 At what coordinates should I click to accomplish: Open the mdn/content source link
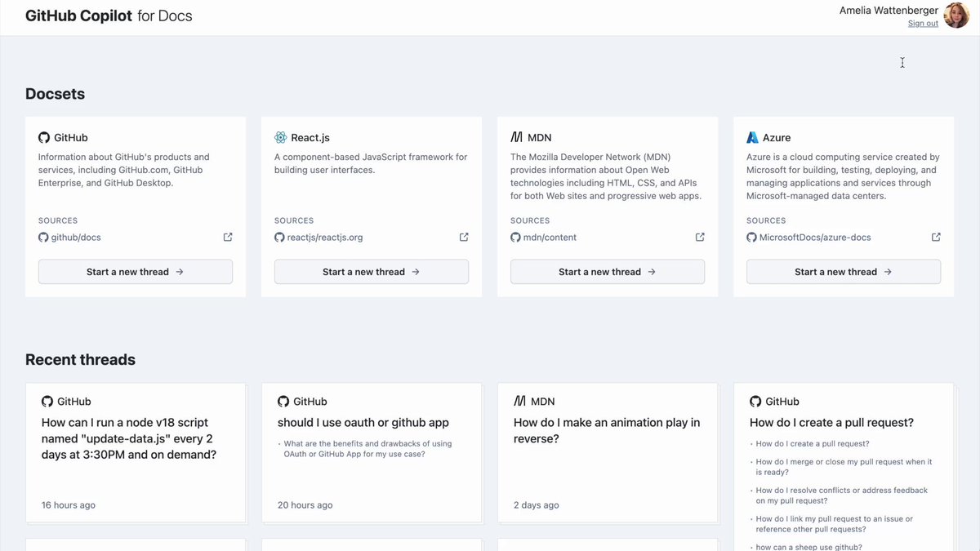pos(550,238)
